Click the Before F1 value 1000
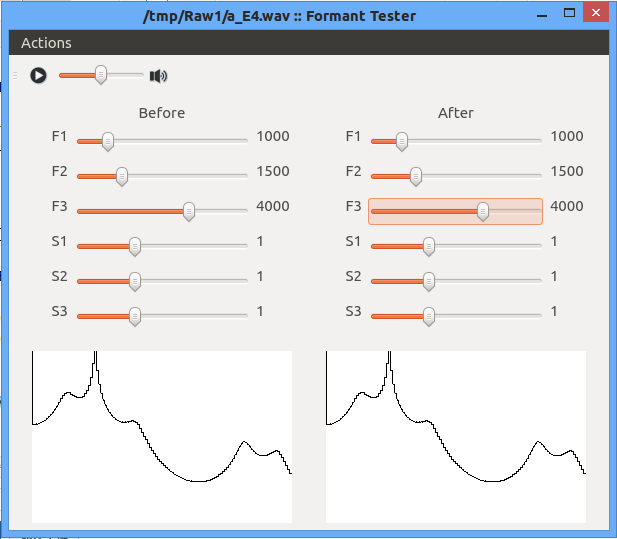 pos(273,136)
